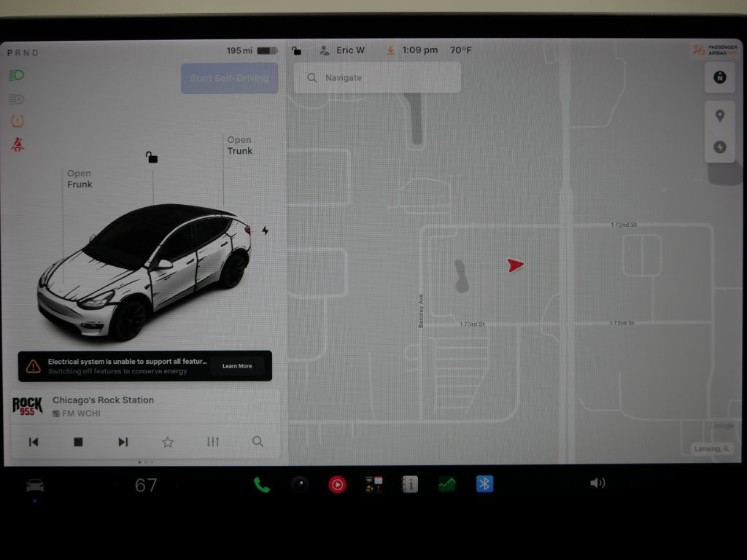Viewport: 747px width, 560px height.
Task: Tap the passenger airbag status icon
Action: pos(715,50)
